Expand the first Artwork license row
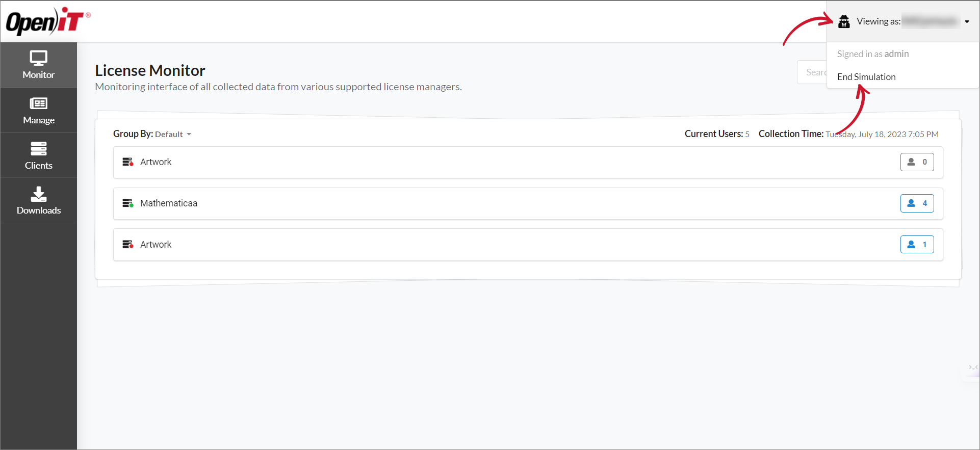 pyautogui.click(x=528, y=162)
